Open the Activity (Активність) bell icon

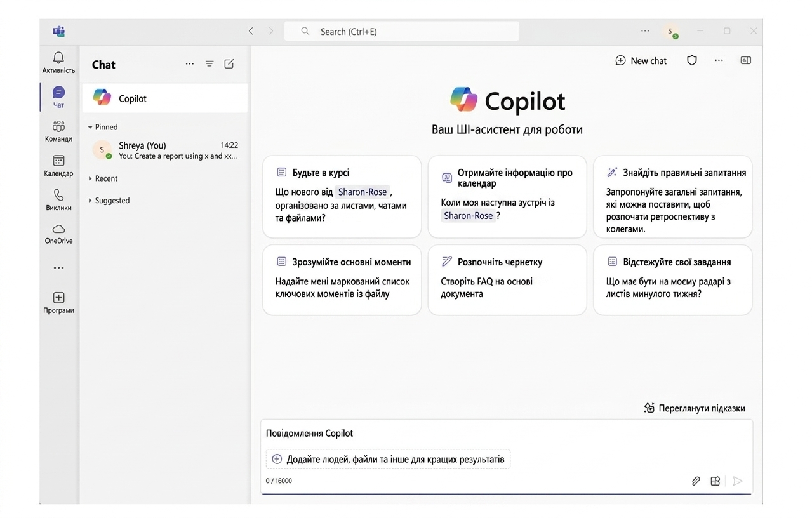(x=58, y=58)
